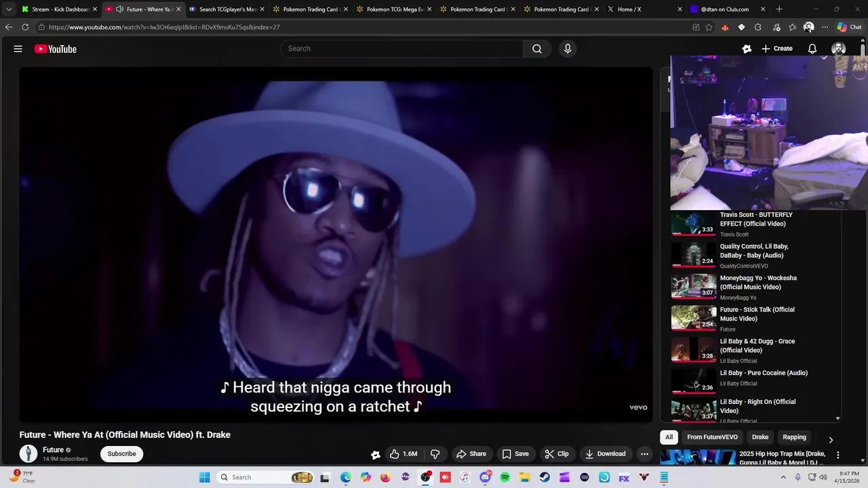Screen dimensions: 868x488
Task: Open 'Lil Baby - Right On' playlist title
Action: pyautogui.click(x=757, y=406)
